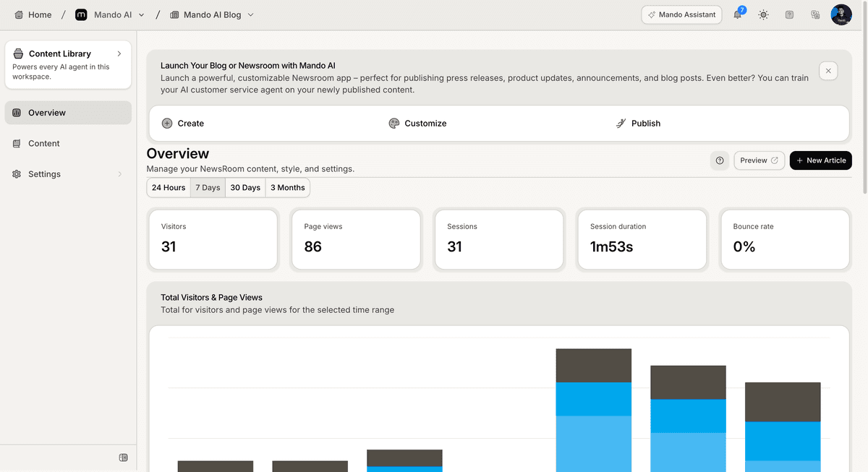Select the 3 Months range
868x472 pixels.
coord(288,188)
